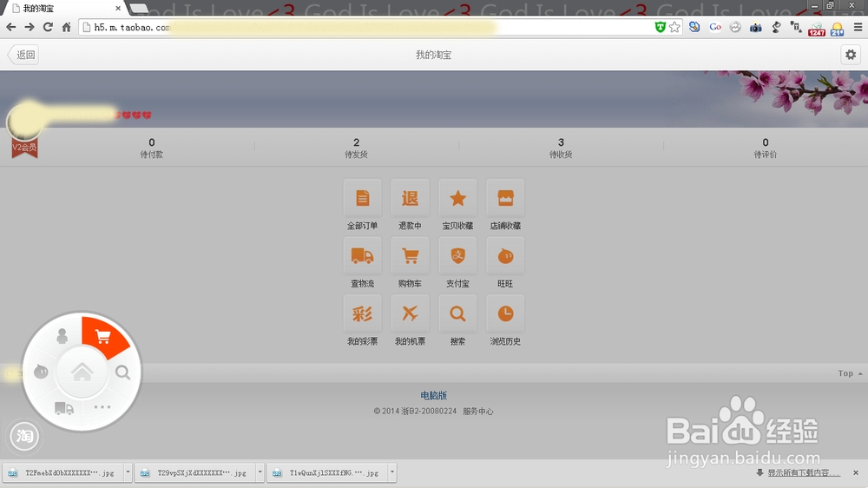Click 返回 back button
The width and height of the screenshot is (868, 488).
click(23, 55)
